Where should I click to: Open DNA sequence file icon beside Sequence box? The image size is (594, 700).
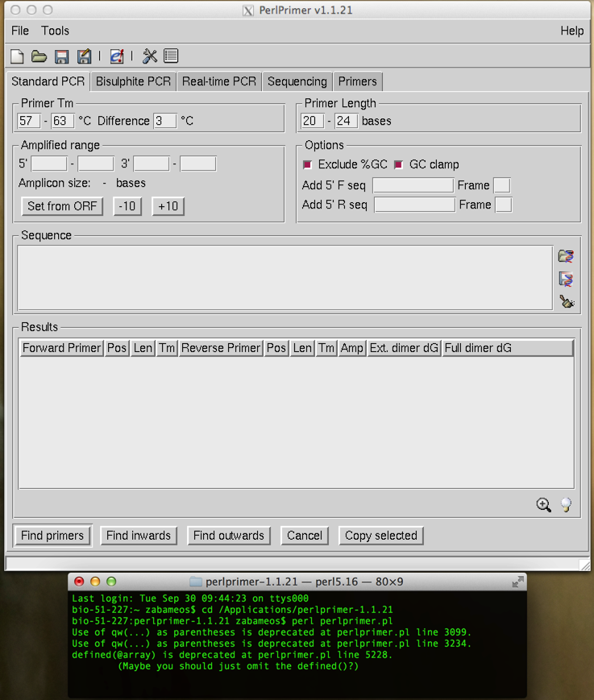point(566,256)
